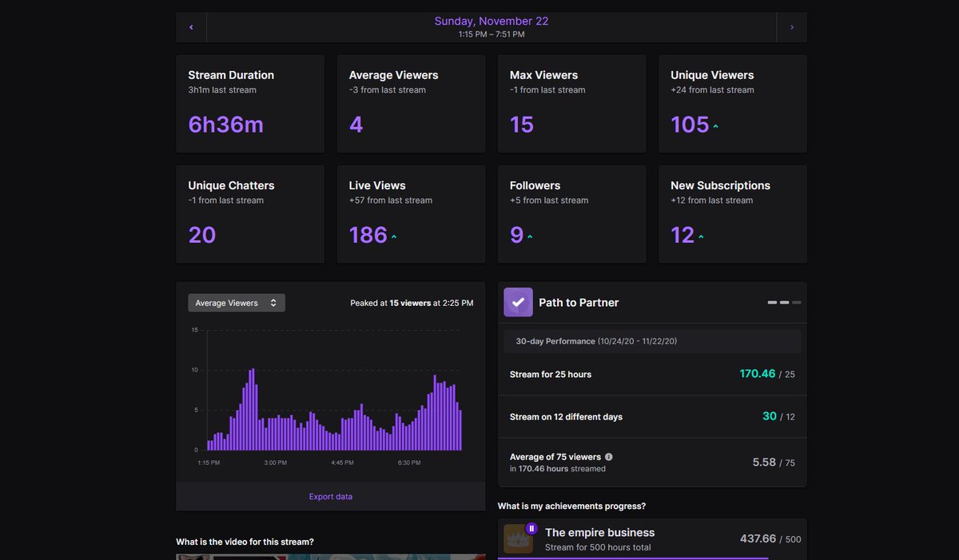Click the 6:30 PM chart axis label
Screen dimensions: 959x560
(x=409, y=463)
